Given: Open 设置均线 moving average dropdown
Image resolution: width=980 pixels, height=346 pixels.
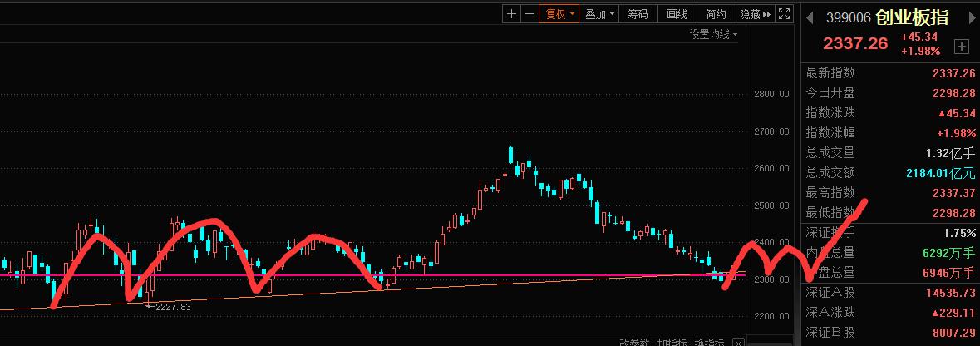Looking at the screenshot, I should [x=713, y=34].
